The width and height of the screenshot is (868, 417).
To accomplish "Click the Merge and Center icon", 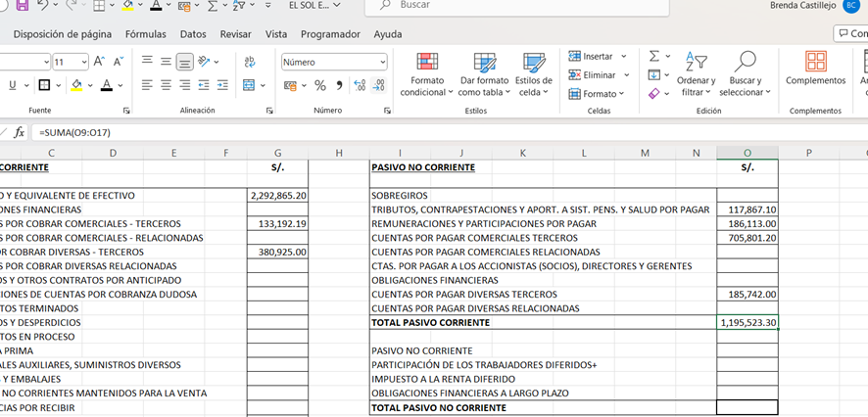I will [x=249, y=85].
